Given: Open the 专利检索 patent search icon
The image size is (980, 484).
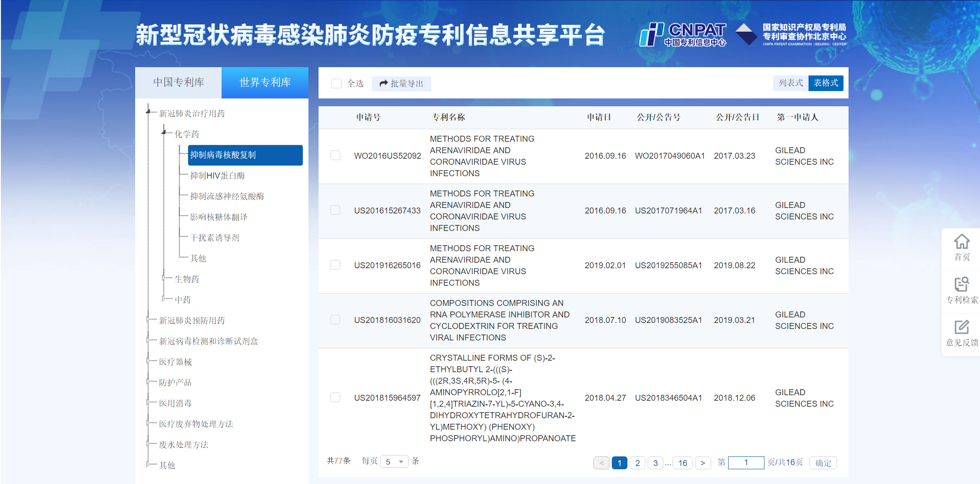Looking at the screenshot, I should tap(962, 290).
